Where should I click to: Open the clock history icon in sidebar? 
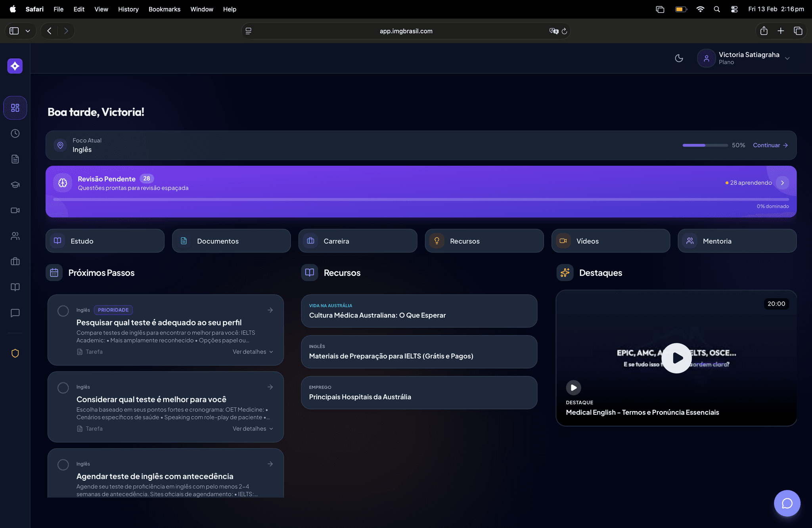click(x=15, y=134)
